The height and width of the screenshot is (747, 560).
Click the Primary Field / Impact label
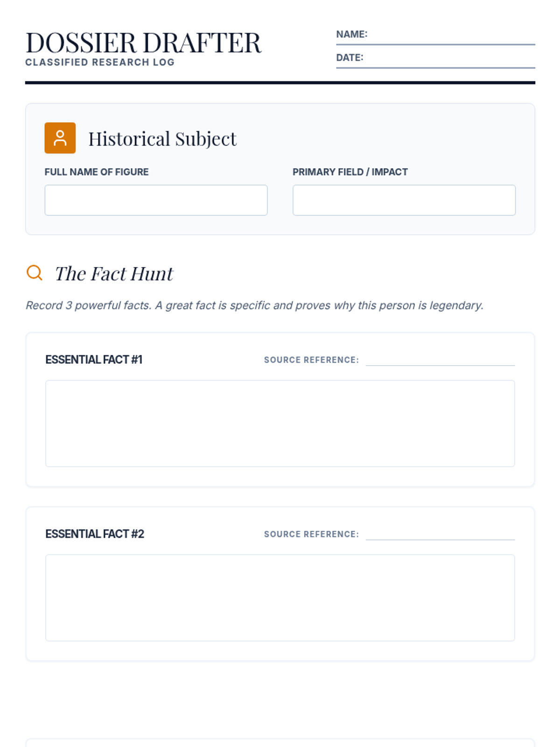(x=350, y=172)
